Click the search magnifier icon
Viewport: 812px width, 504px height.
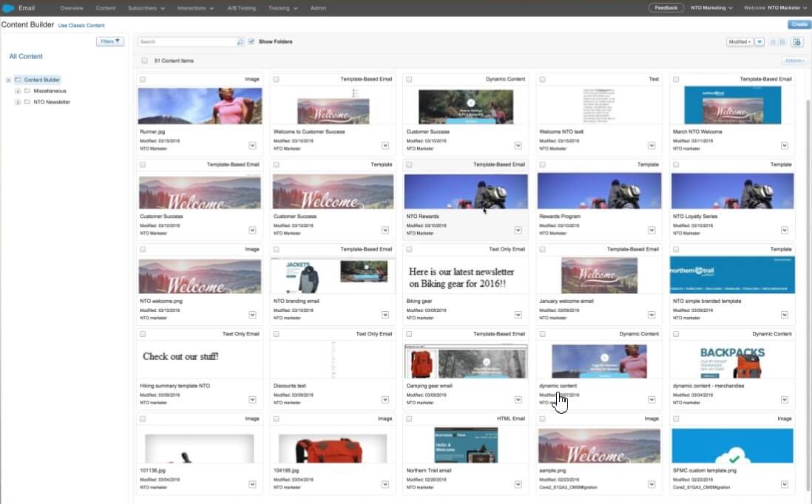click(x=240, y=42)
